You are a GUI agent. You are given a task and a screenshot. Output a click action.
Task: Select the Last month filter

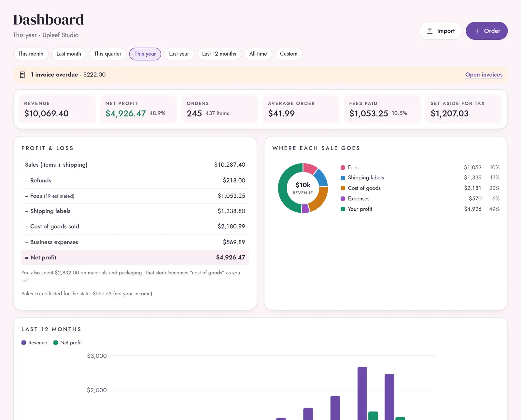[69, 54]
